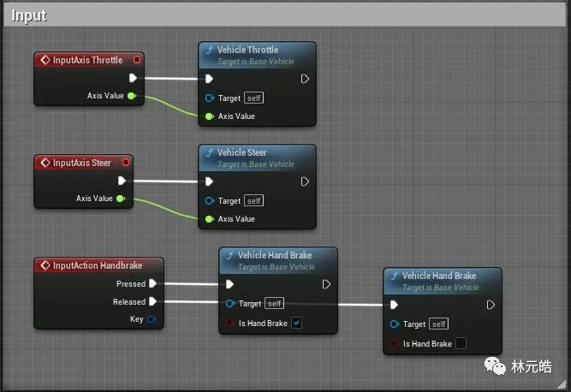Image resolution: width=571 pixels, height=392 pixels.
Task: Click the exec input pin of unchecked Hand Brake node
Action: click(x=394, y=305)
